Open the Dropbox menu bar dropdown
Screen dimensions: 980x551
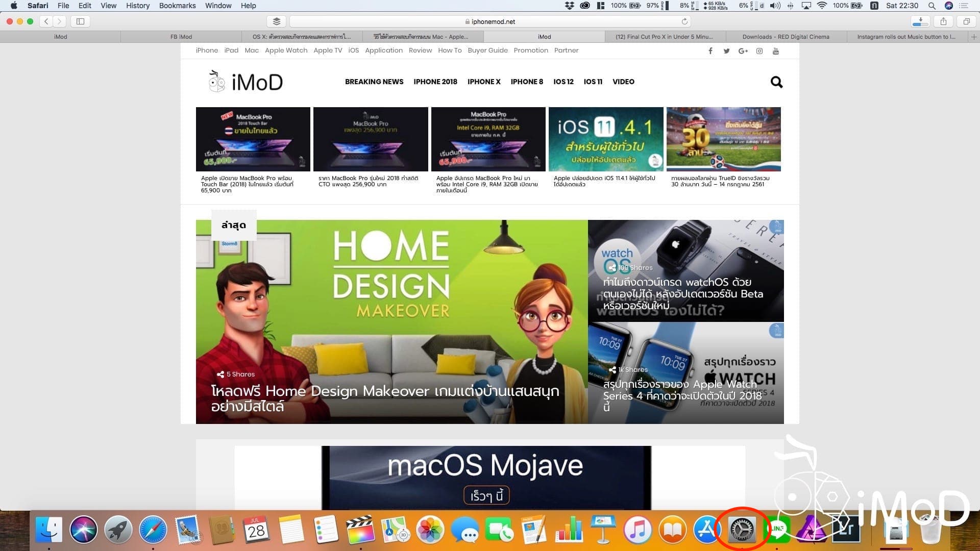[570, 6]
